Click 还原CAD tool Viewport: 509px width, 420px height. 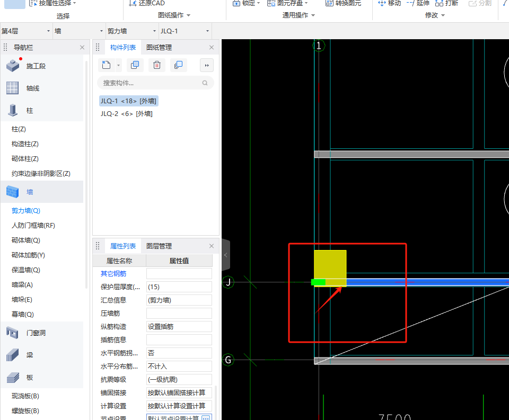(x=147, y=3)
